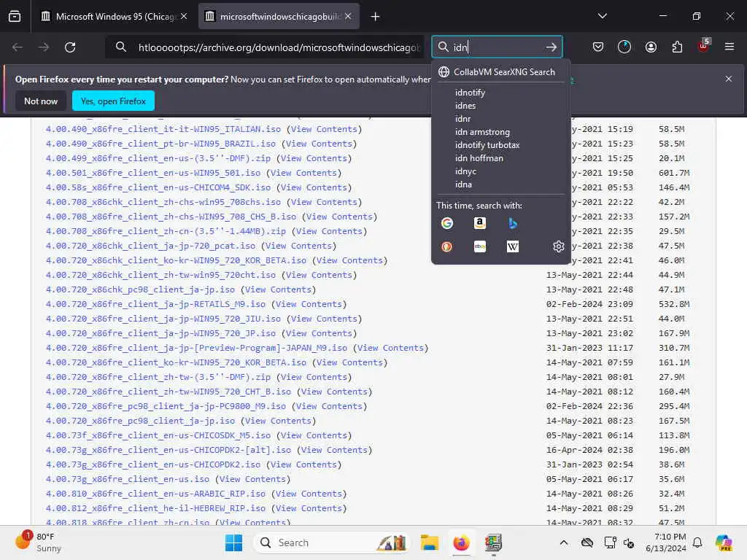This screenshot has width=747, height=560.
Task: Open the notification bell icon
Action: [x=697, y=542]
